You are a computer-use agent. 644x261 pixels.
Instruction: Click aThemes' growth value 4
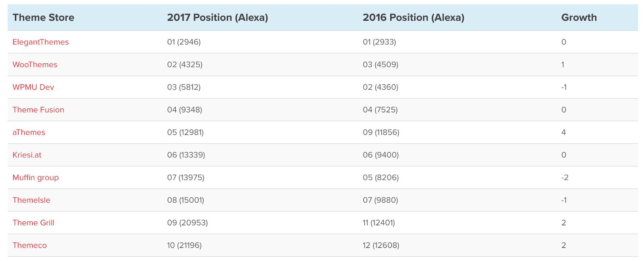[x=563, y=132]
